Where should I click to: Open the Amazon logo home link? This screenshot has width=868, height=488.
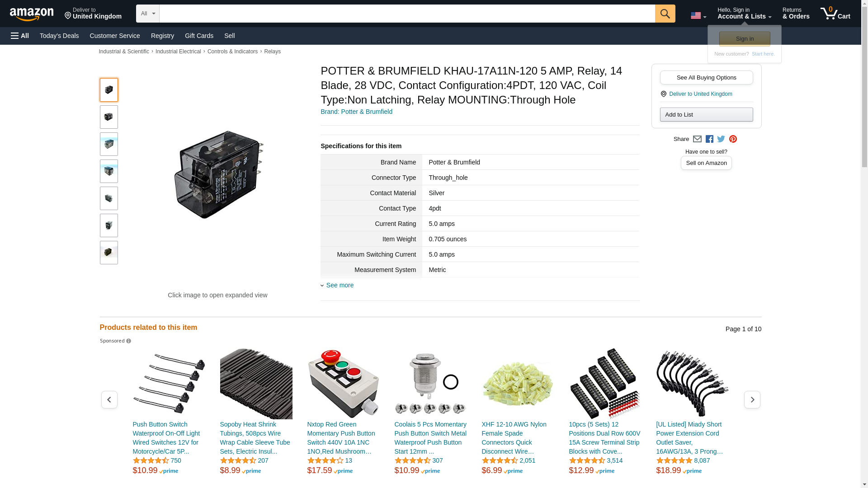[32, 14]
